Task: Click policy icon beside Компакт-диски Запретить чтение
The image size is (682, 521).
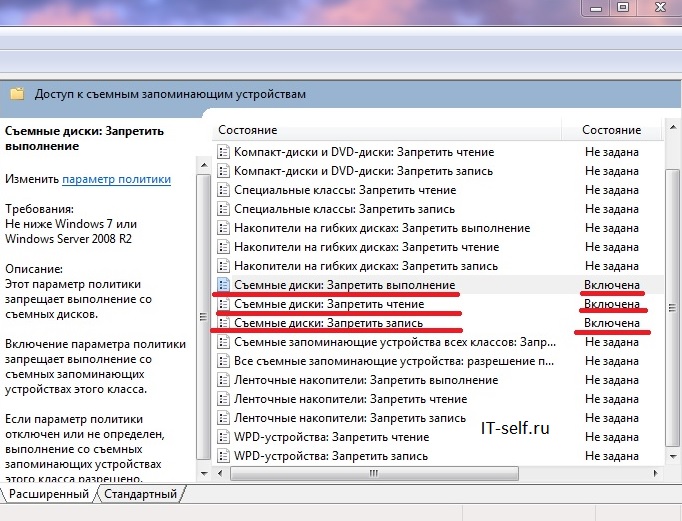Action: (223, 152)
